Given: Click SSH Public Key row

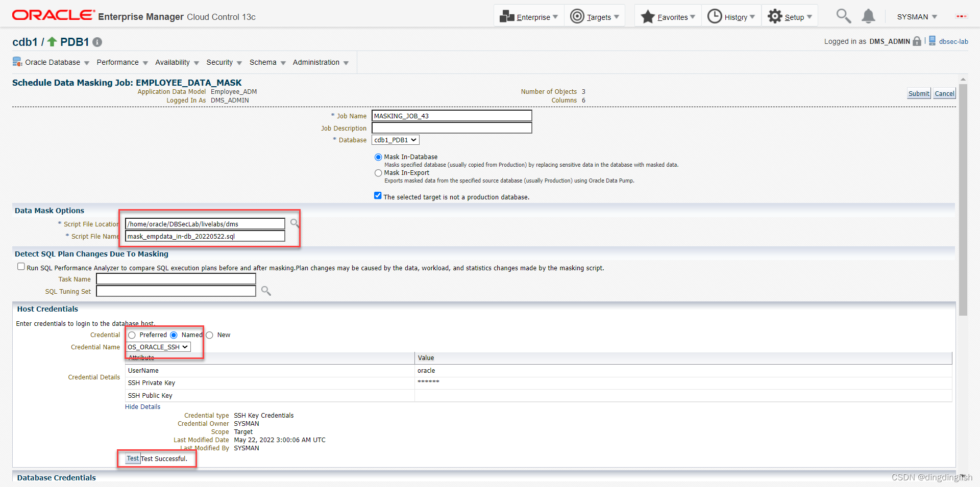Looking at the screenshot, I should tap(538, 396).
